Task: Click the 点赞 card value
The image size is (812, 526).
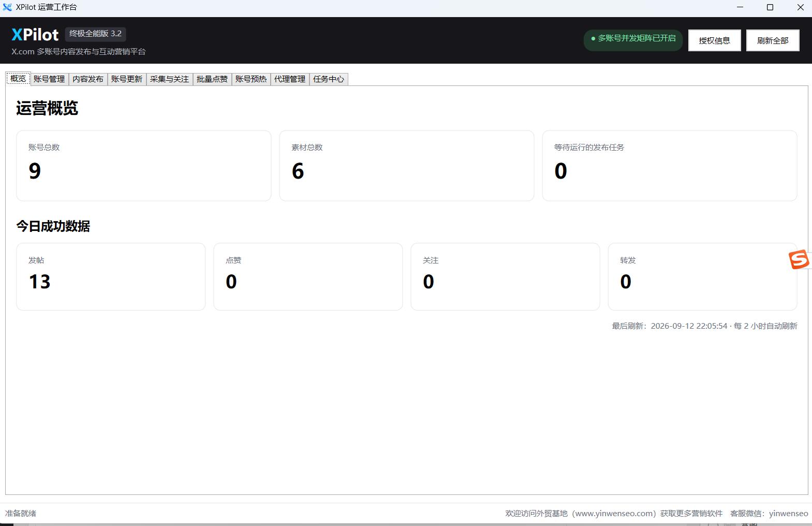Action: [x=231, y=282]
